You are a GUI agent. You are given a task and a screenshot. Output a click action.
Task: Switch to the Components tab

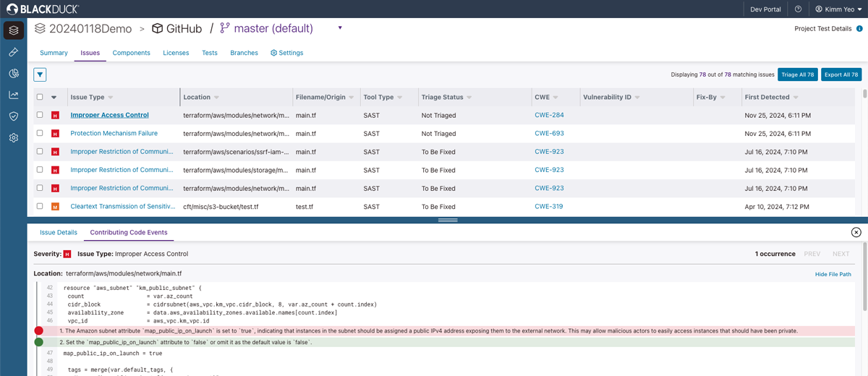pos(131,53)
